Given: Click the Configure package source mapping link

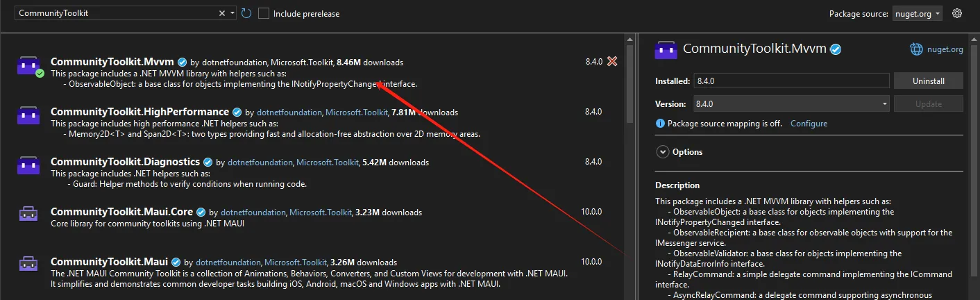Looking at the screenshot, I should coord(809,124).
